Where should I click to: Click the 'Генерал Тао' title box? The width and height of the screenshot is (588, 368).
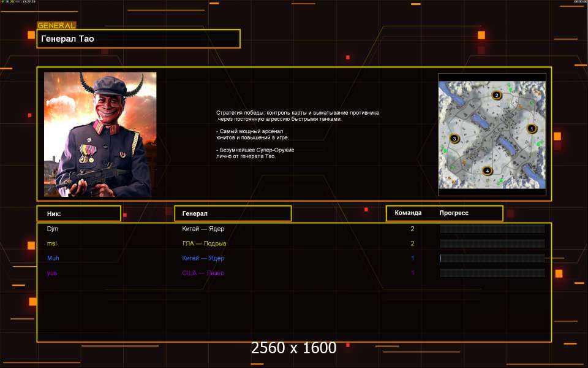pos(138,39)
